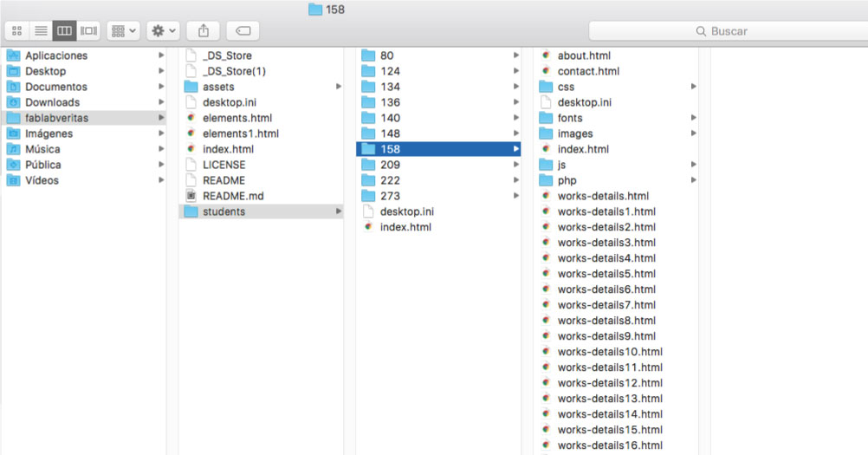868x455 pixels.
Task: Select the highlighted 158 folder
Action: [x=438, y=149]
